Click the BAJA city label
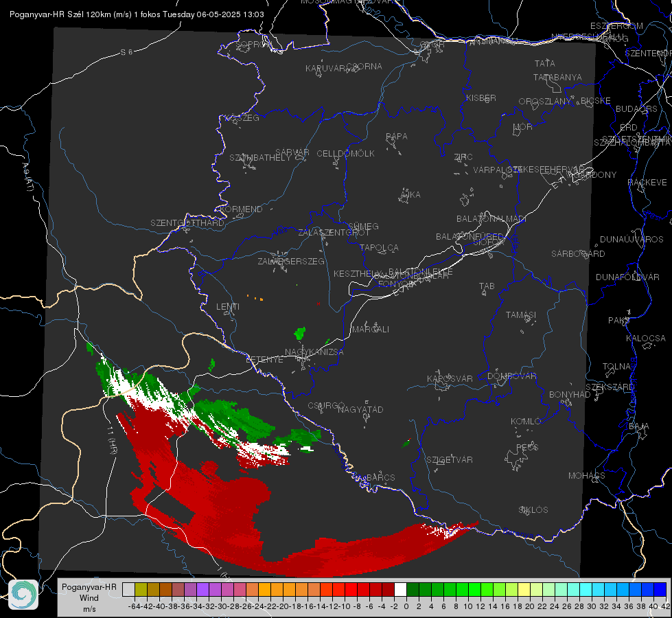The image size is (672, 618). [x=639, y=426]
